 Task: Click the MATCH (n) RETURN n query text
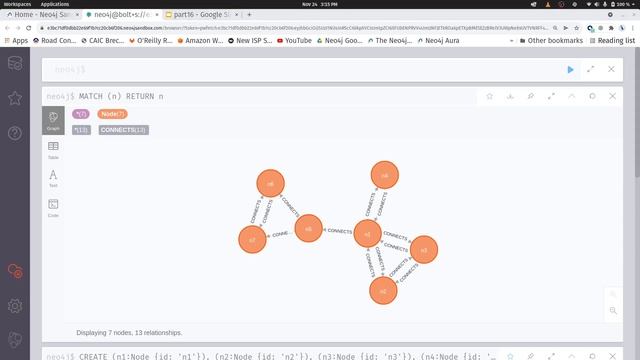121,96
